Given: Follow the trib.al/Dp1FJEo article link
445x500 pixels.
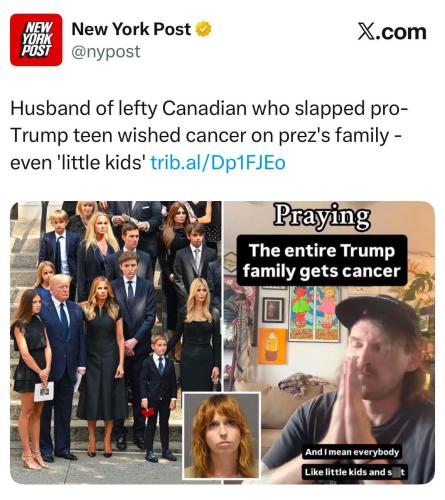Looking at the screenshot, I should tap(218, 163).
